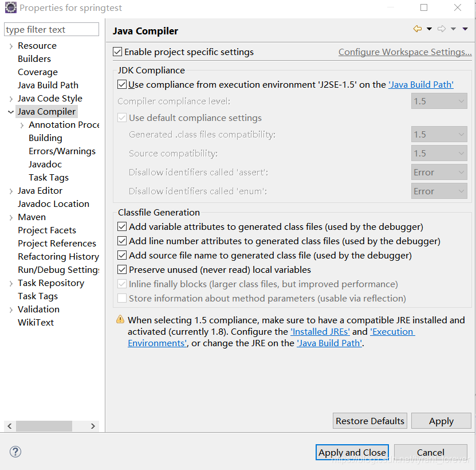Select Errors/Warnings tree item
Image resolution: width=476 pixels, height=470 pixels.
[x=62, y=151]
